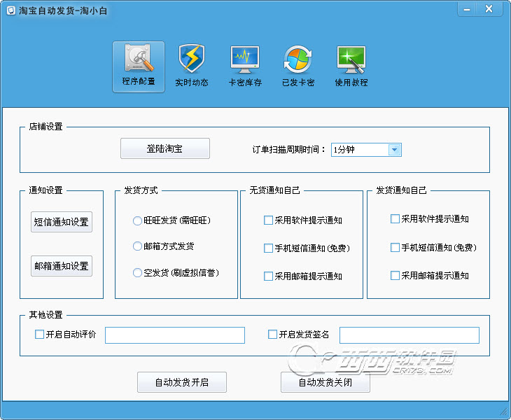
Task: Switch to 实时动态 tab label
Action: 192,83
